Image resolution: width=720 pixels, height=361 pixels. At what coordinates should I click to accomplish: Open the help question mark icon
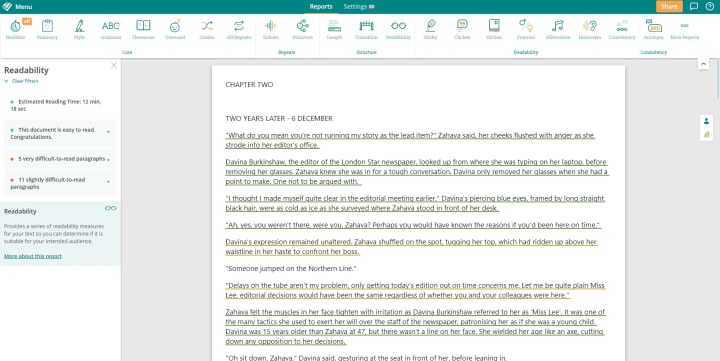coord(709,6)
